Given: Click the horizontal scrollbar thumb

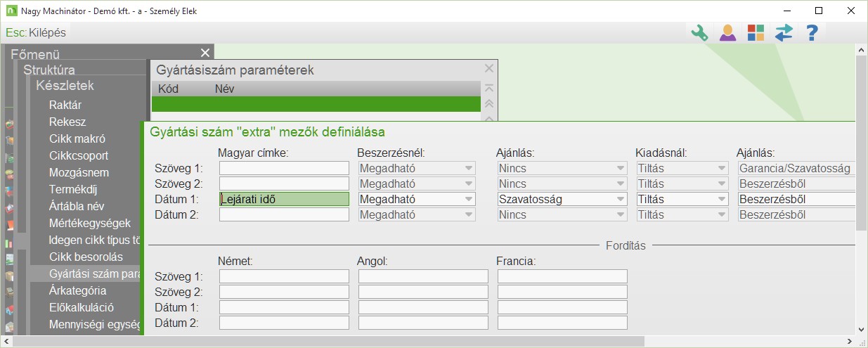Looking at the screenshot, I should pyautogui.click(x=329, y=341).
